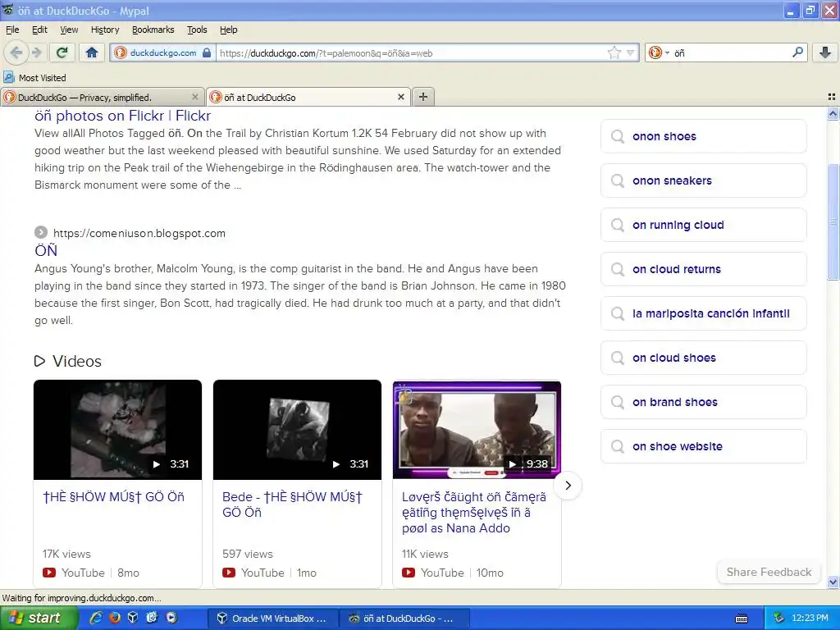The width and height of the screenshot is (840, 630).
Task: Search related term on brand shoes
Action: [x=703, y=402]
